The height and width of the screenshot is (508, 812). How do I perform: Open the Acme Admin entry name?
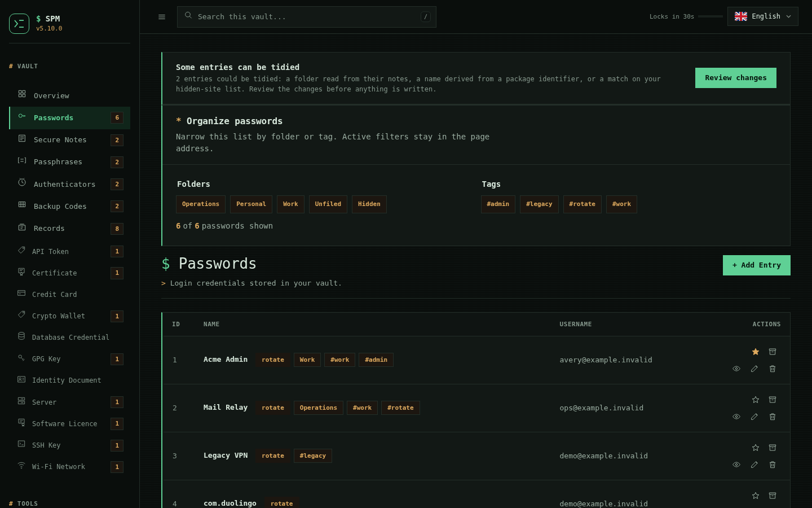226,360
